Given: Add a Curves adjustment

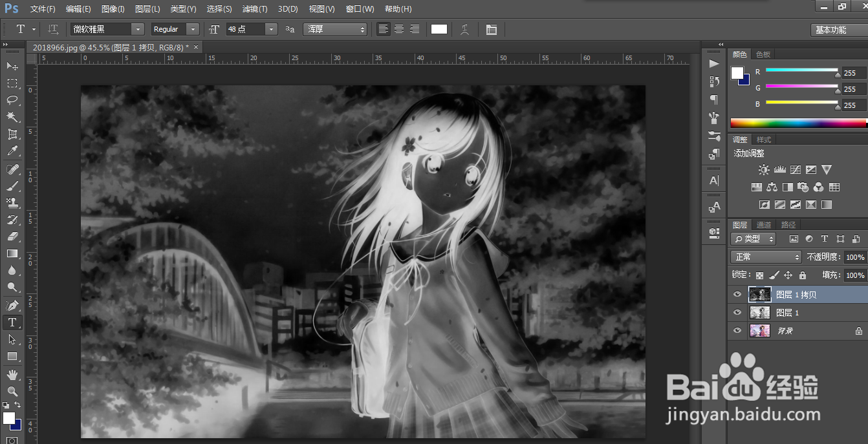Looking at the screenshot, I should point(796,170).
